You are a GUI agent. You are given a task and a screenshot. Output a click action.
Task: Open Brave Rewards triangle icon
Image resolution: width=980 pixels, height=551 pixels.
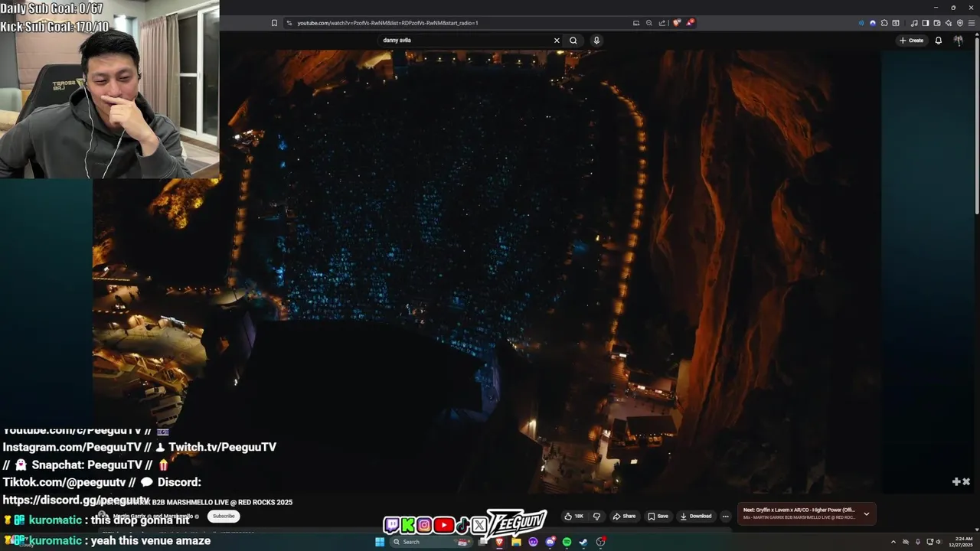point(690,23)
